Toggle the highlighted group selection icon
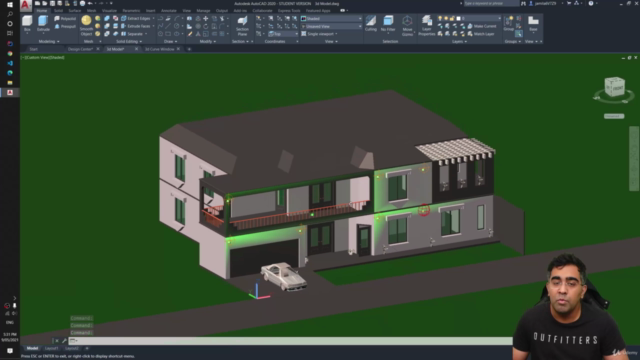The image size is (640, 360). [x=518, y=34]
